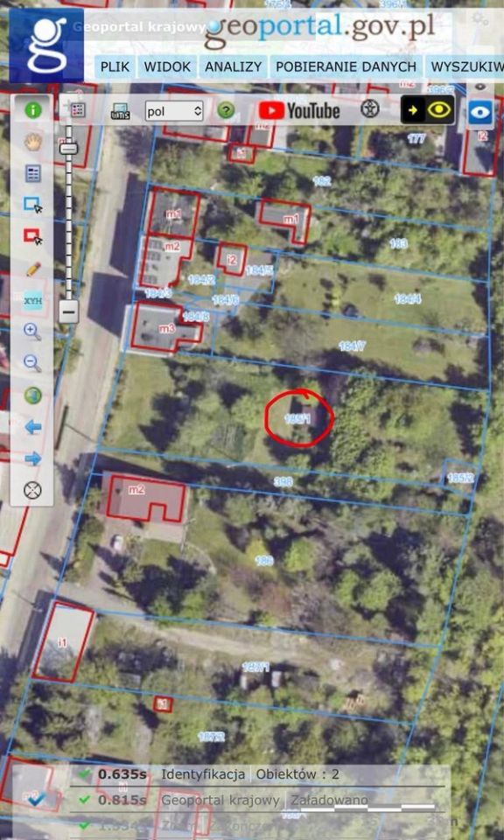
Task: Activate the hand pan tool
Action: [x=33, y=142]
